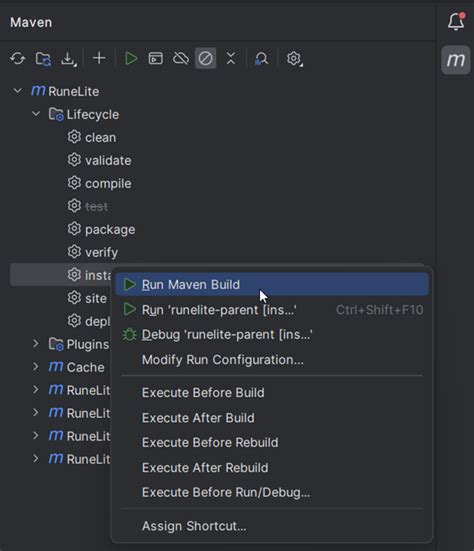The image size is (474, 551).
Task: Toggle Offline Mode cloud icon
Action: point(181,58)
